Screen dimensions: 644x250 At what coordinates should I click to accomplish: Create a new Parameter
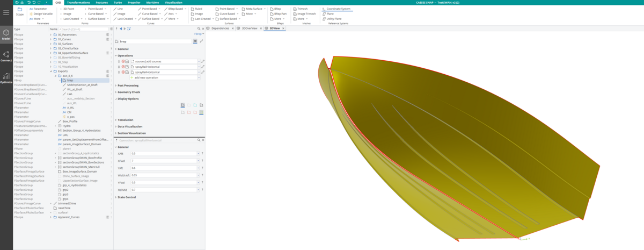tap(38, 9)
